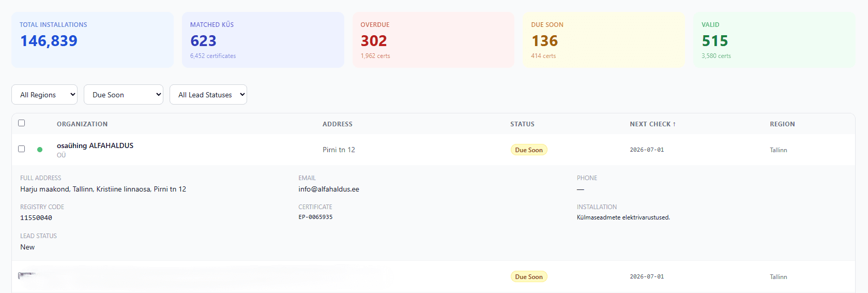Image resolution: width=868 pixels, height=293 pixels.
Task: Click the Matched KÜS card
Action: tap(263, 40)
